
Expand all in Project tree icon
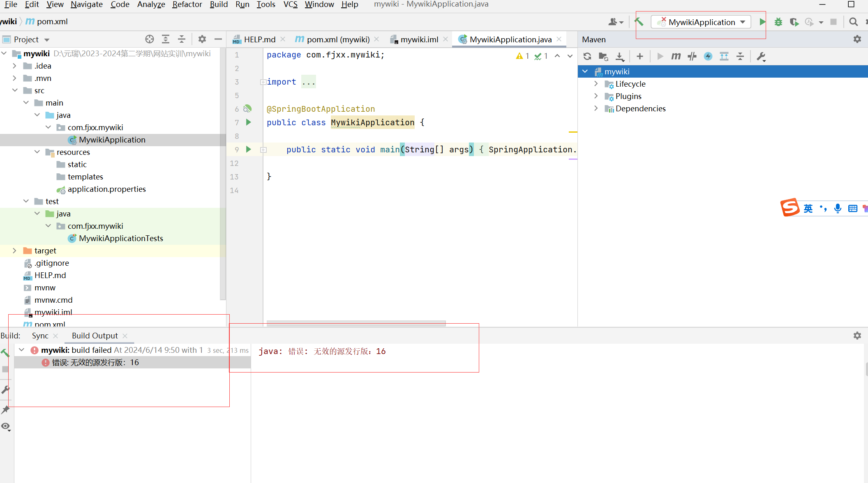point(165,39)
